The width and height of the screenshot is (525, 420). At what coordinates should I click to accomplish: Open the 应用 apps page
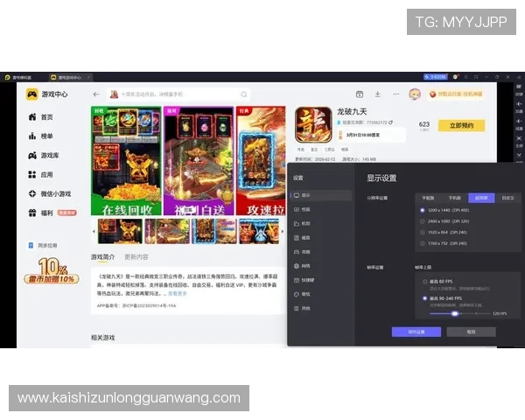point(40,174)
